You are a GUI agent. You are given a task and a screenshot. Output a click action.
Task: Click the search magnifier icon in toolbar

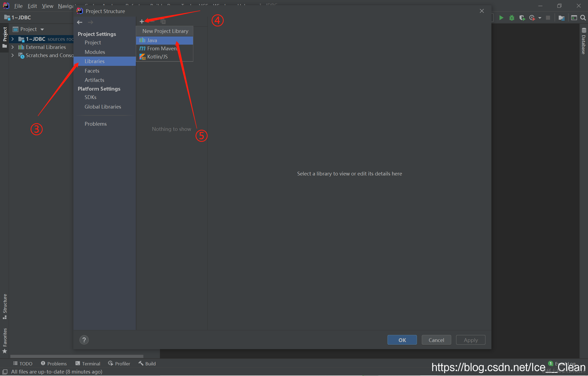[583, 18]
